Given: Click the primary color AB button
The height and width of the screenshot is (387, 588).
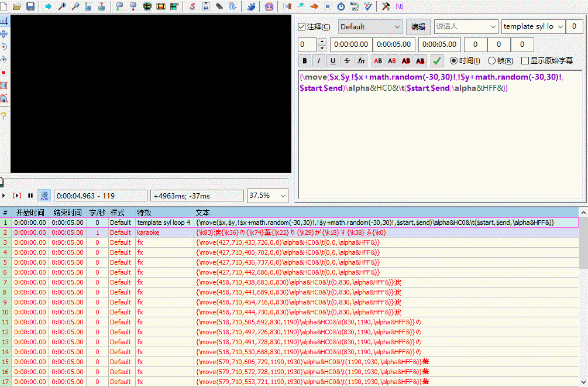Looking at the screenshot, I should [x=378, y=61].
